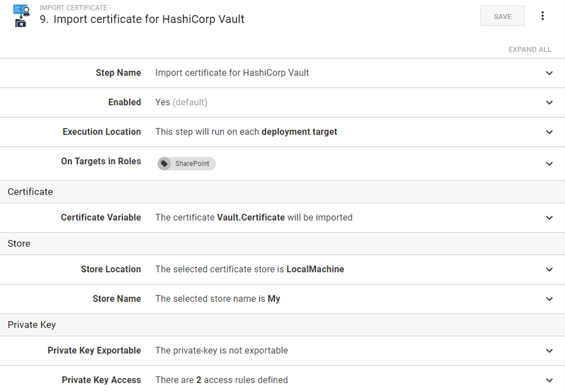Expand the Certificate Variable chevron

coord(549,218)
